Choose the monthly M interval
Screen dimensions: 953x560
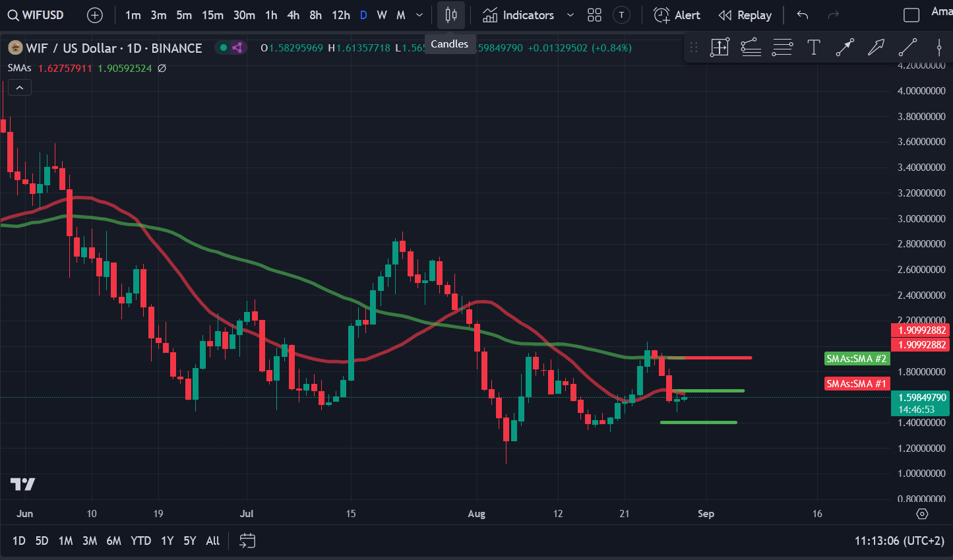pyautogui.click(x=400, y=15)
